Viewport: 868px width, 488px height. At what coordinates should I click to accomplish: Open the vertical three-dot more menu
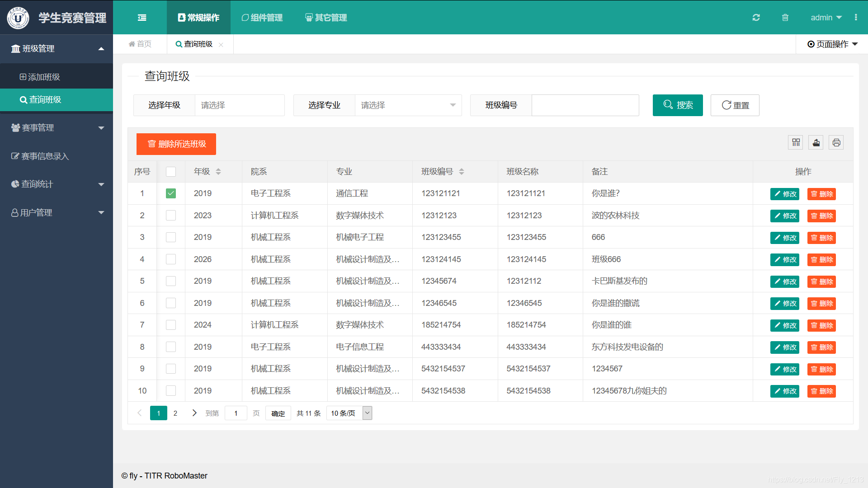[x=856, y=18]
